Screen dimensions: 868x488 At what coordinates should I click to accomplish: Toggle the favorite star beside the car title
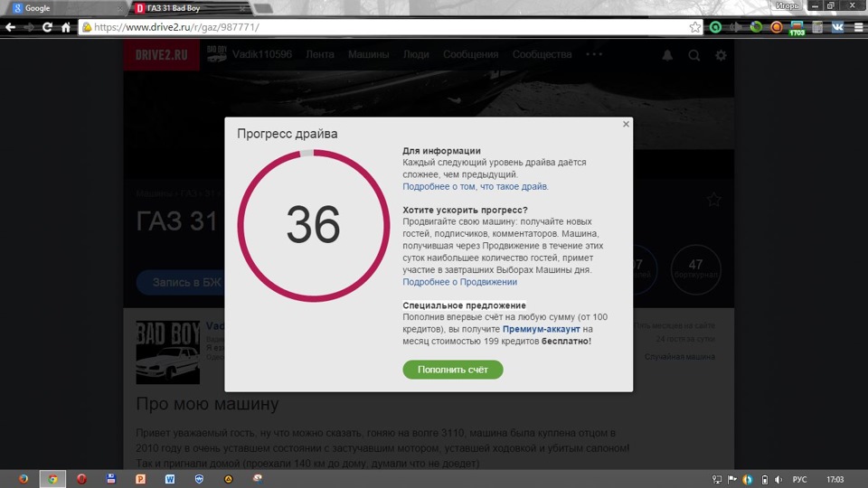tap(713, 199)
